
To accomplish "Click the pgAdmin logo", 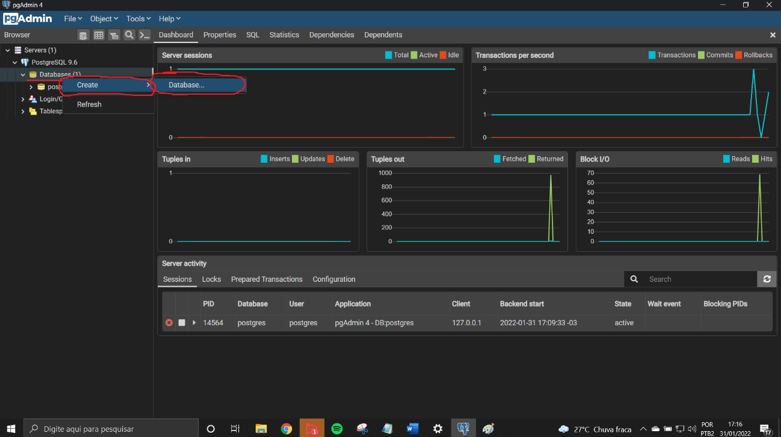I will tap(27, 19).
